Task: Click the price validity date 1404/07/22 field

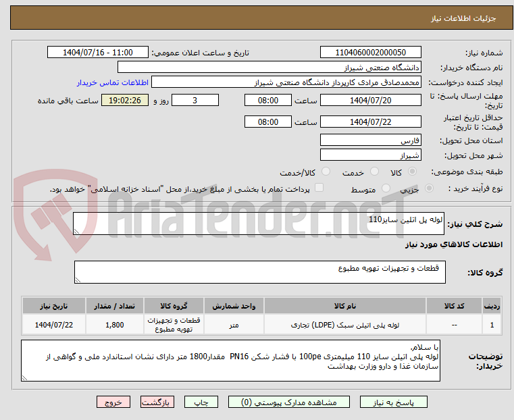Action: (370, 122)
